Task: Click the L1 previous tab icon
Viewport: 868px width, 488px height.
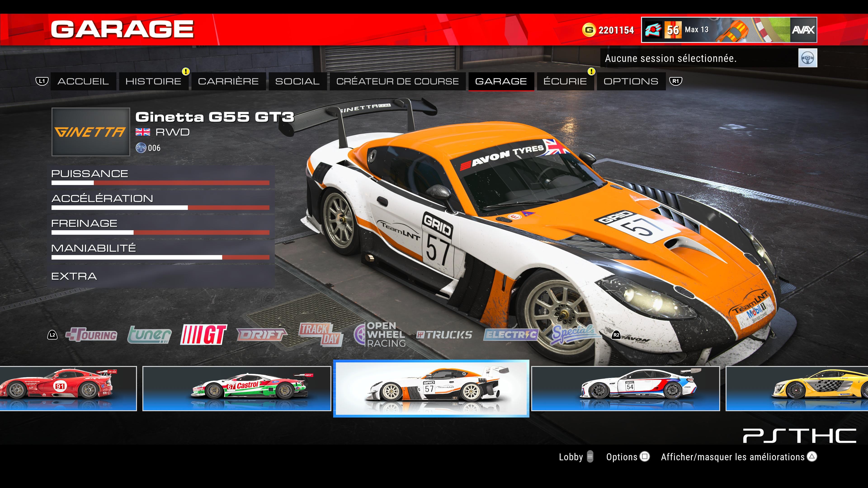Action: coord(42,81)
